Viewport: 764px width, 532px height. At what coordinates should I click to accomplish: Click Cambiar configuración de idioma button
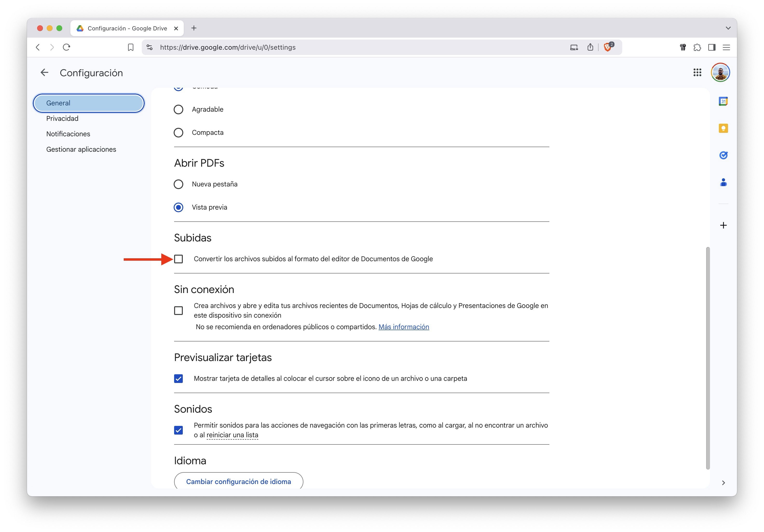[x=239, y=481]
